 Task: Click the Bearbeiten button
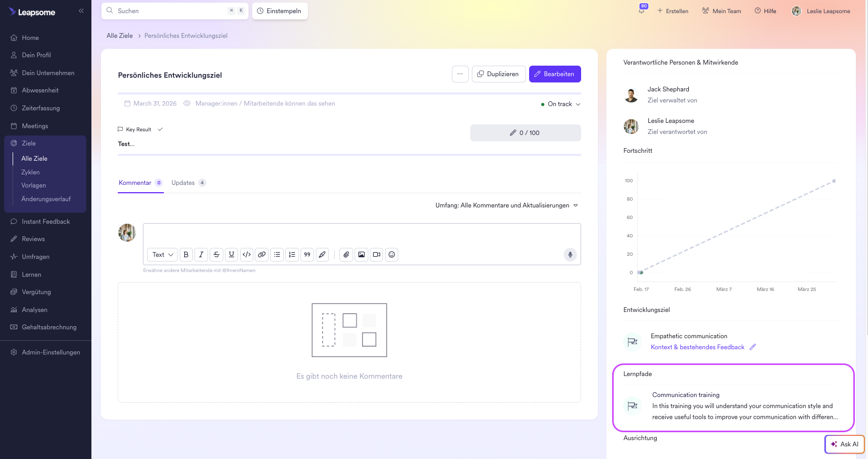[x=555, y=74]
